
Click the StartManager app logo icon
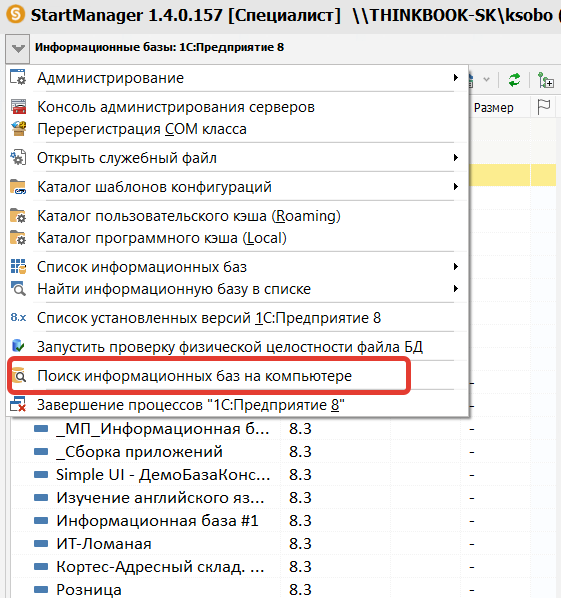click(x=16, y=14)
